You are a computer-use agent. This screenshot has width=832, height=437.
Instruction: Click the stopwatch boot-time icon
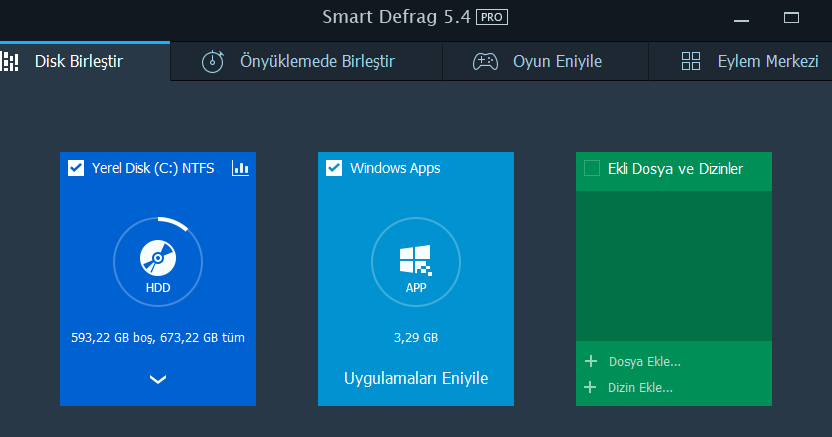tap(212, 62)
